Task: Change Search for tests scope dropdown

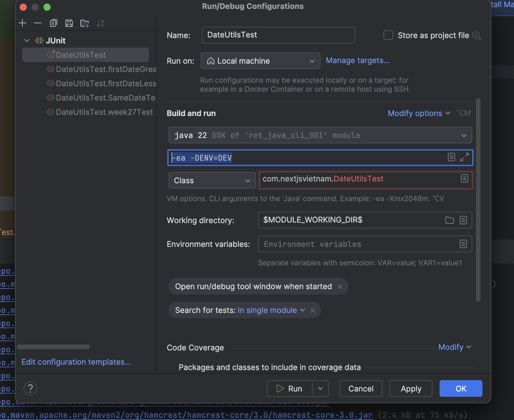Action: [271, 310]
